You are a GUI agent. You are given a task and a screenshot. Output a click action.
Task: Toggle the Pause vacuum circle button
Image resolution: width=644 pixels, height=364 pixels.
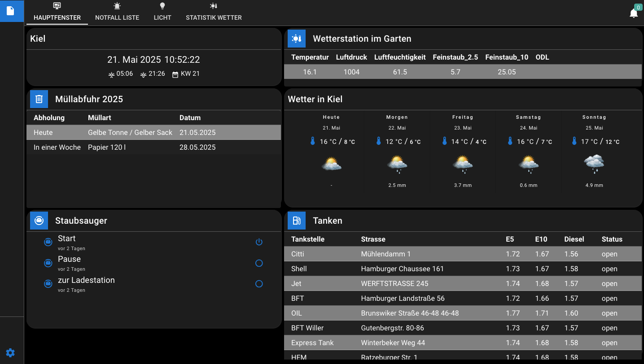pos(259,263)
